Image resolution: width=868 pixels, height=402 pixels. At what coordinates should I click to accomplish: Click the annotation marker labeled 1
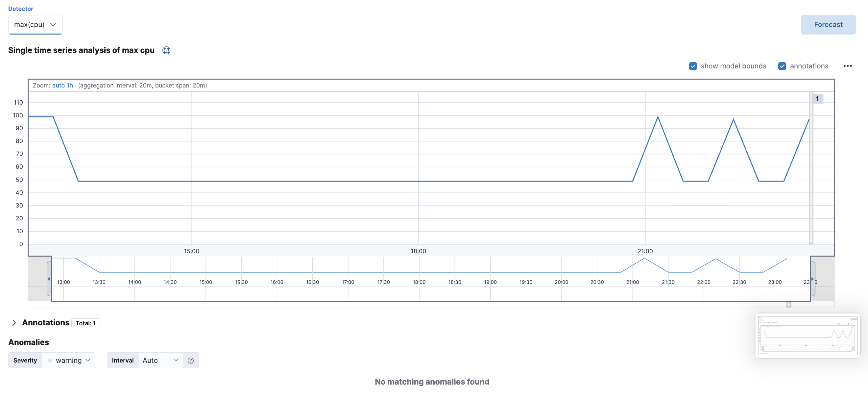817,98
